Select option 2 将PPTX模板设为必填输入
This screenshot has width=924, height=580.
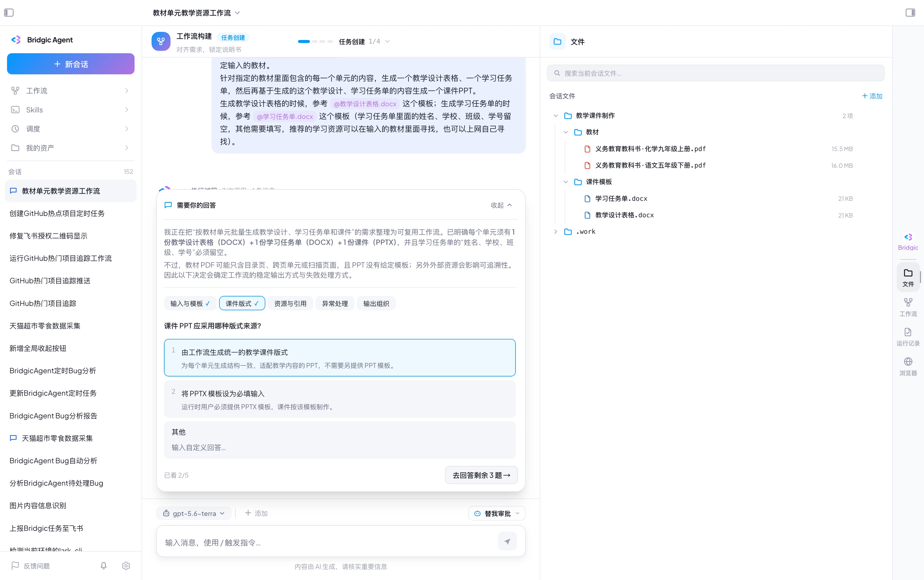pos(340,399)
